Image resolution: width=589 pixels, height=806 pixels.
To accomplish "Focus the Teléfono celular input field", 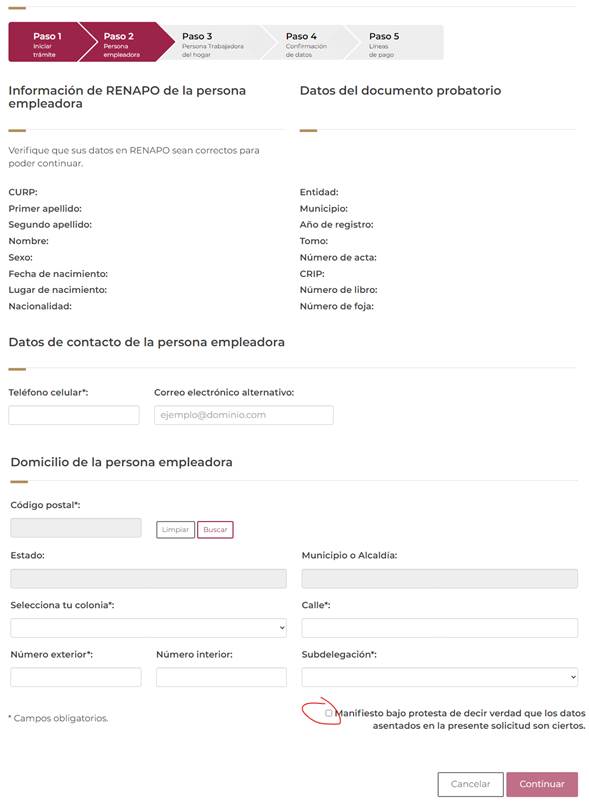I will tap(74, 415).
